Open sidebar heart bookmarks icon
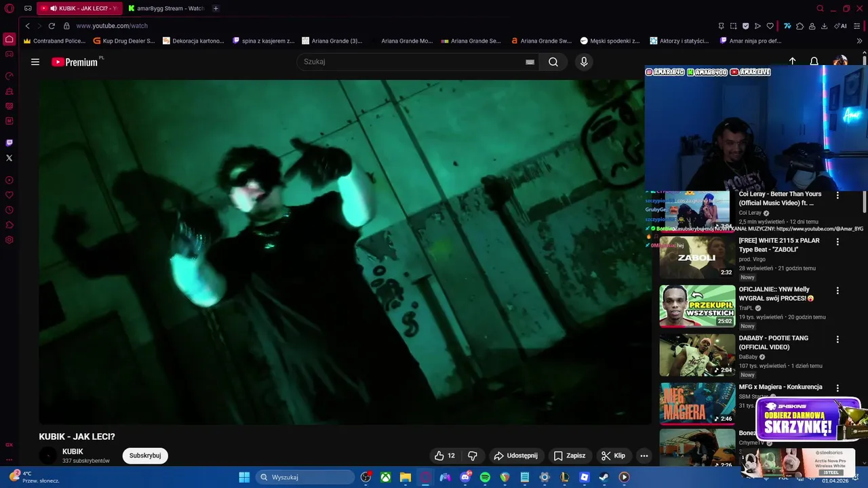 [9, 195]
